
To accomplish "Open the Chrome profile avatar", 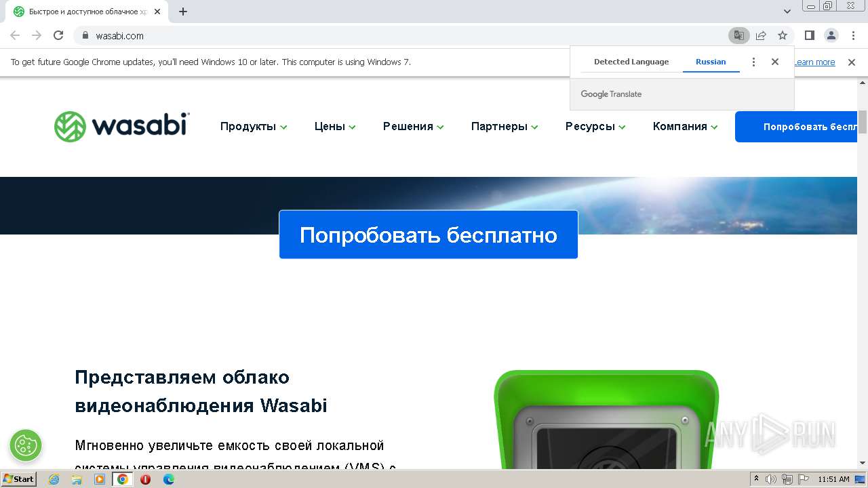I will click(831, 35).
